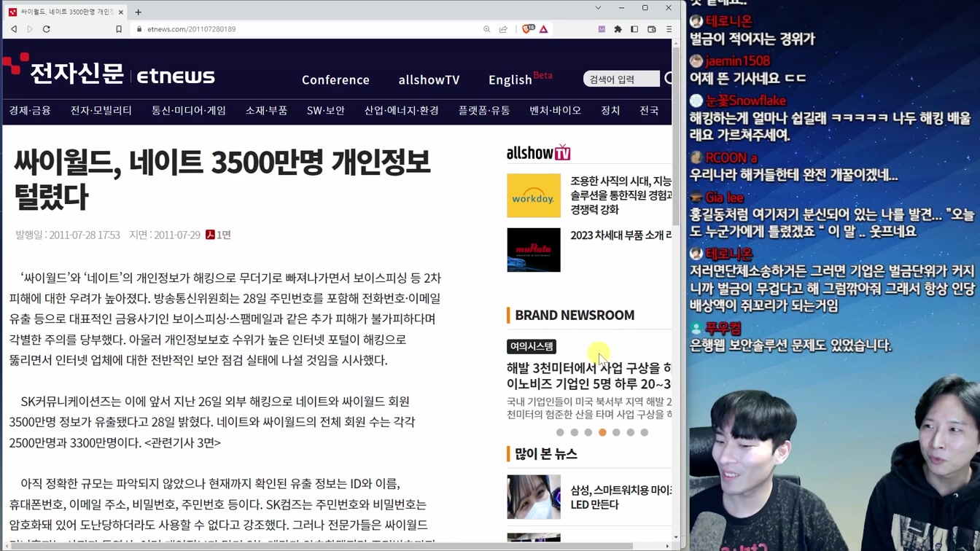The height and width of the screenshot is (551, 980).
Task: Select the 정치 menu
Action: (610, 111)
